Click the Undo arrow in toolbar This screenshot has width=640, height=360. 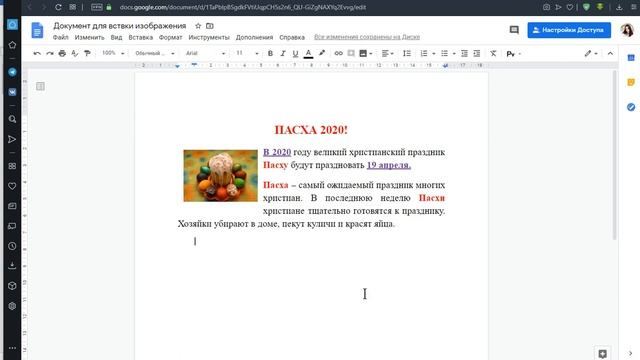37,53
